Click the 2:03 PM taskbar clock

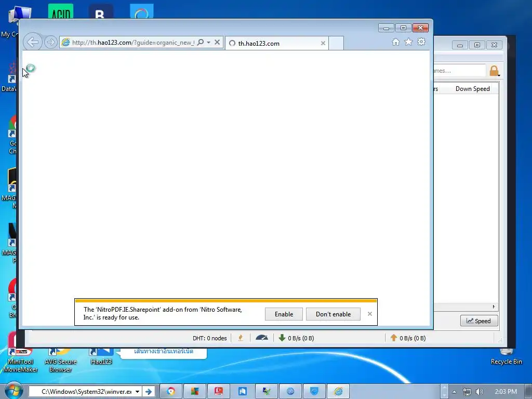[506, 392]
